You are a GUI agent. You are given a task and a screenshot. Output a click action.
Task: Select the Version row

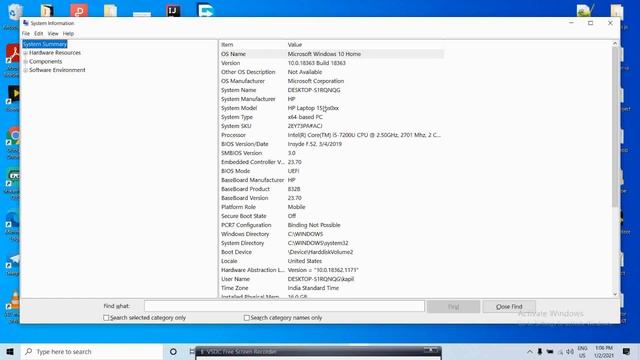331,63
